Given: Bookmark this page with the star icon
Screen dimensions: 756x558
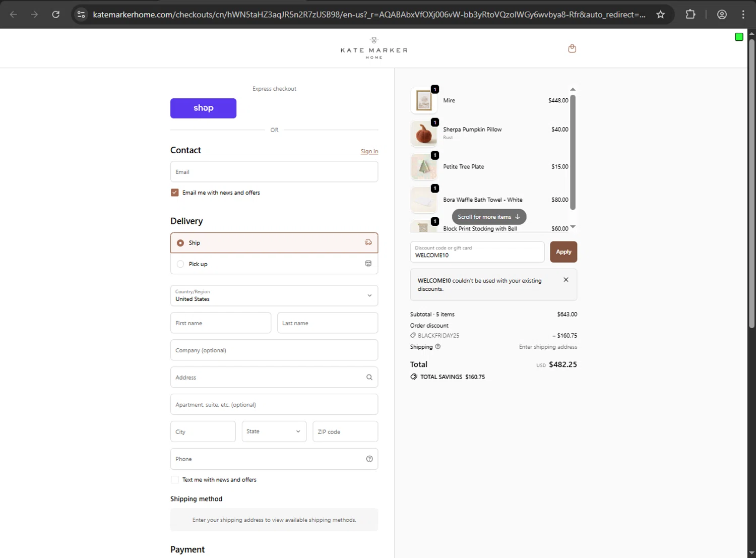Looking at the screenshot, I should pyautogui.click(x=660, y=14).
